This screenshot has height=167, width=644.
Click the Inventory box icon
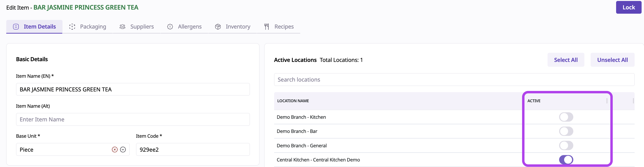(x=218, y=27)
